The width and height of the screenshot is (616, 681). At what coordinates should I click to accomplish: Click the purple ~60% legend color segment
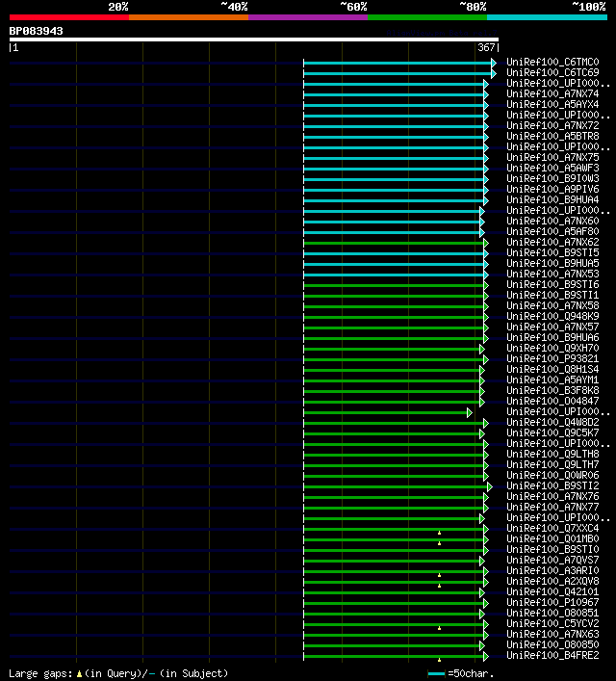(308, 17)
